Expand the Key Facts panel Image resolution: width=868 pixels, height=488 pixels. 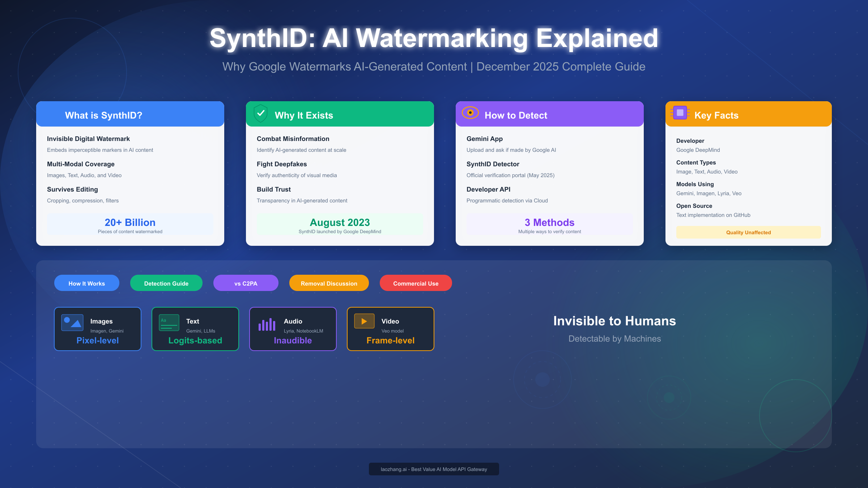click(748, 115)
